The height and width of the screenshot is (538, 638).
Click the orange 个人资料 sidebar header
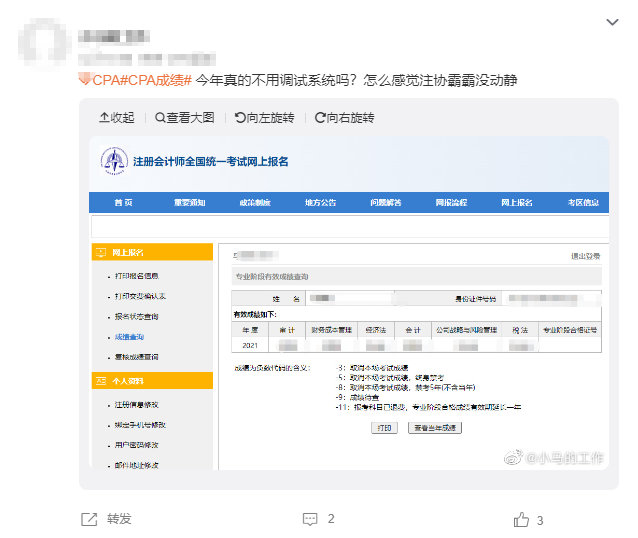tap(152, 381)
